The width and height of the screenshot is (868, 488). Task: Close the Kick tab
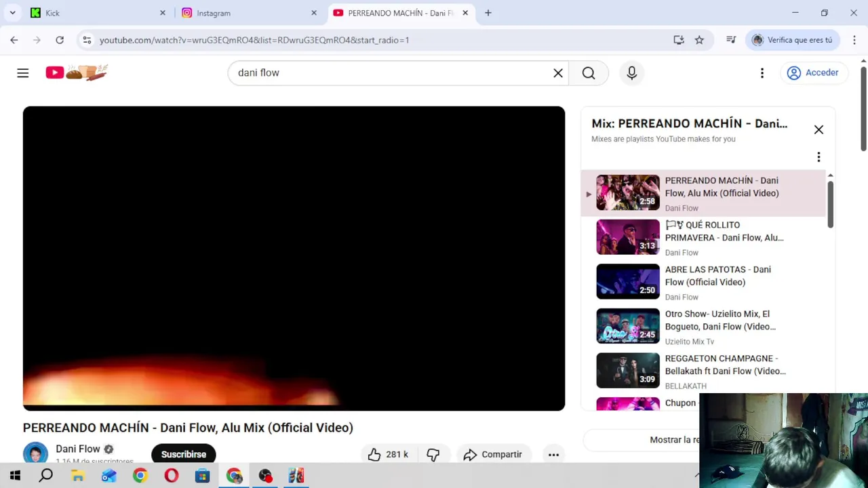pyautogui.click(x=163, y=13)
